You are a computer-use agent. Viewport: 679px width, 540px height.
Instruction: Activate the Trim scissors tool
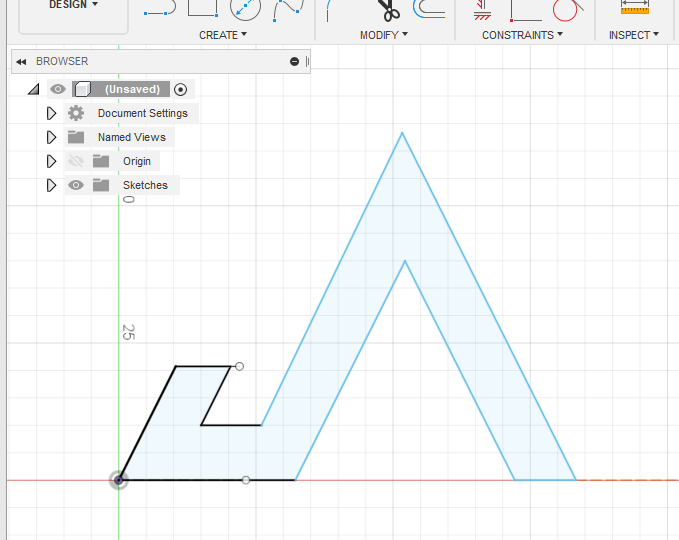point(391,10)
